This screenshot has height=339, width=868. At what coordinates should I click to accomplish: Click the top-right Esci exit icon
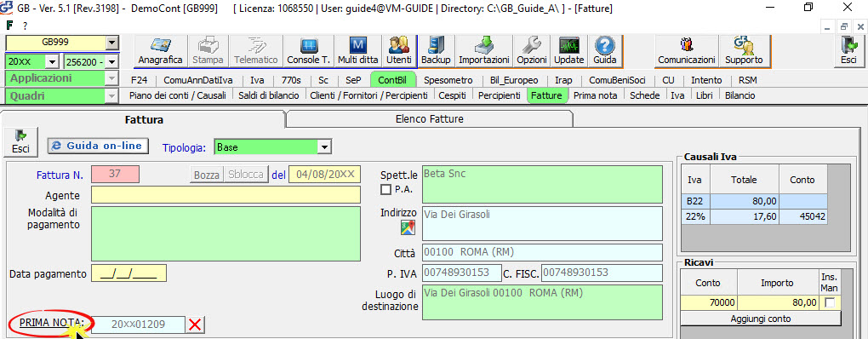[848, 51]
